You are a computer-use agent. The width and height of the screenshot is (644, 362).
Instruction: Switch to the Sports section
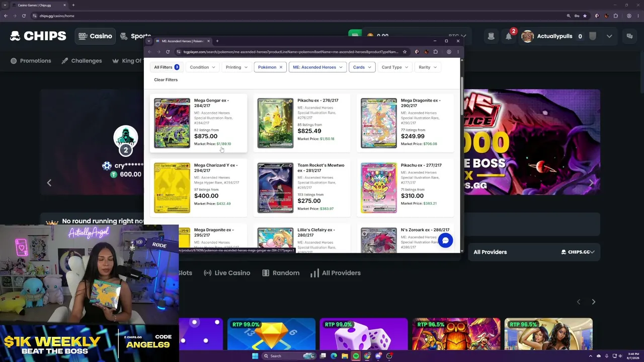tap(136, 36)
